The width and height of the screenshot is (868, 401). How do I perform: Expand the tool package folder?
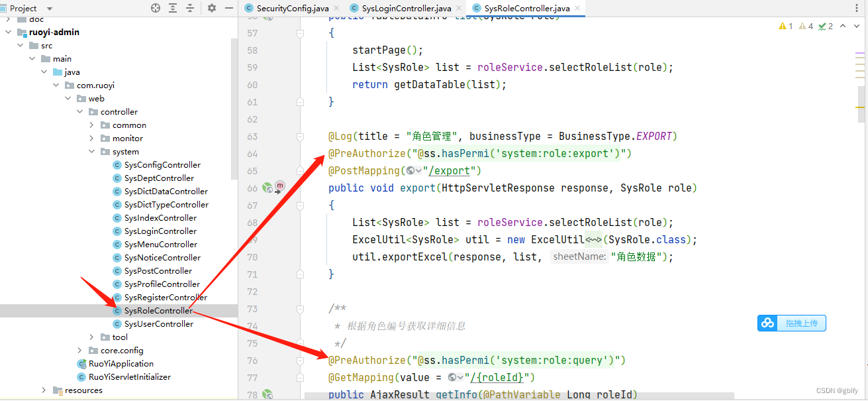93,337
